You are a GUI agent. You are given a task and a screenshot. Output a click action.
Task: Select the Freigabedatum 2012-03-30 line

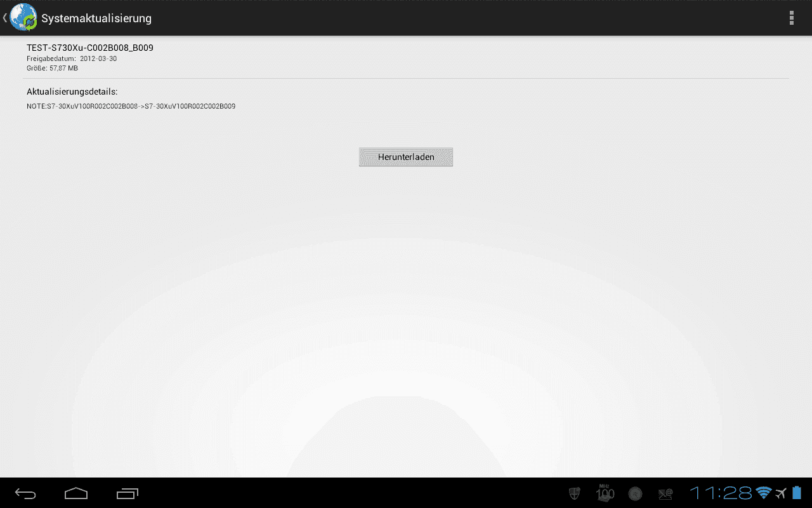72,58
